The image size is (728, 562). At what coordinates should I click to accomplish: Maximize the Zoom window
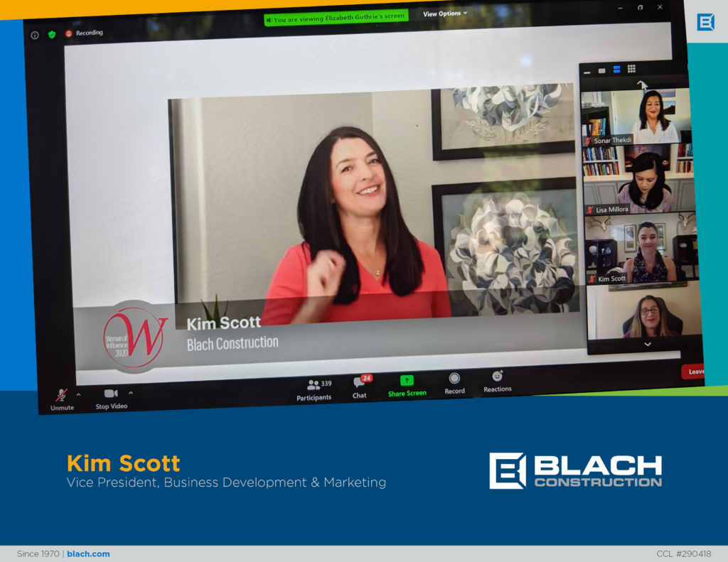coord(641,7)
